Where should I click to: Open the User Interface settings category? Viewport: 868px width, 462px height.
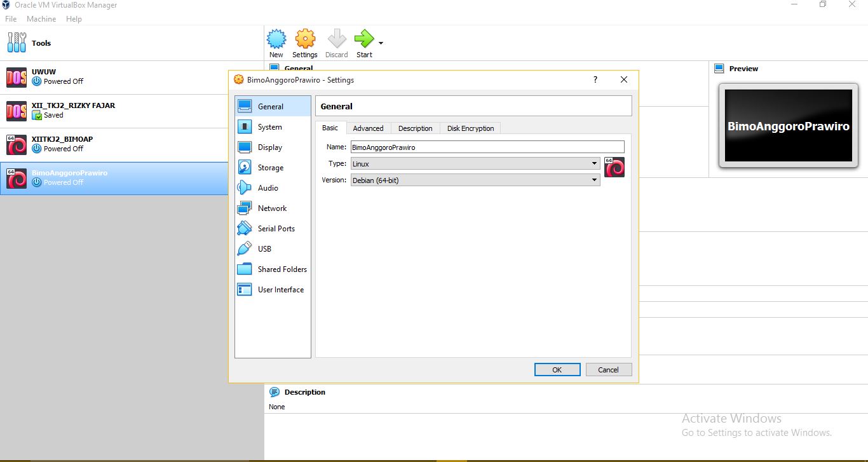point(273,290)
